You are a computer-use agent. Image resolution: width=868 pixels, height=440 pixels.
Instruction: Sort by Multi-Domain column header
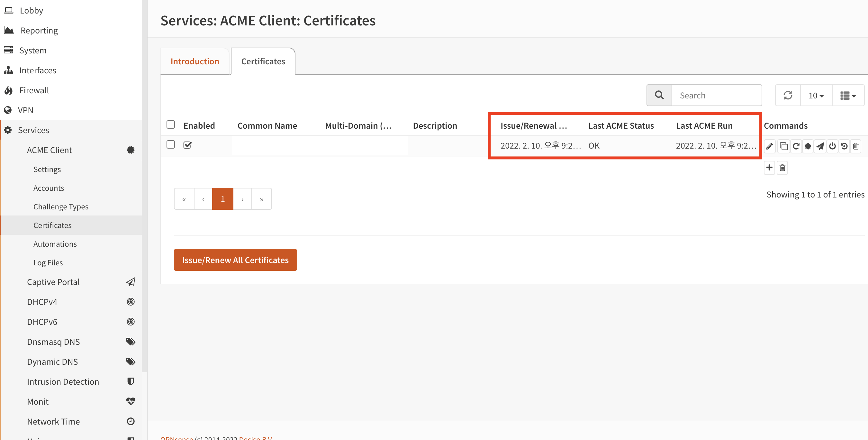(x=358, y=126)
